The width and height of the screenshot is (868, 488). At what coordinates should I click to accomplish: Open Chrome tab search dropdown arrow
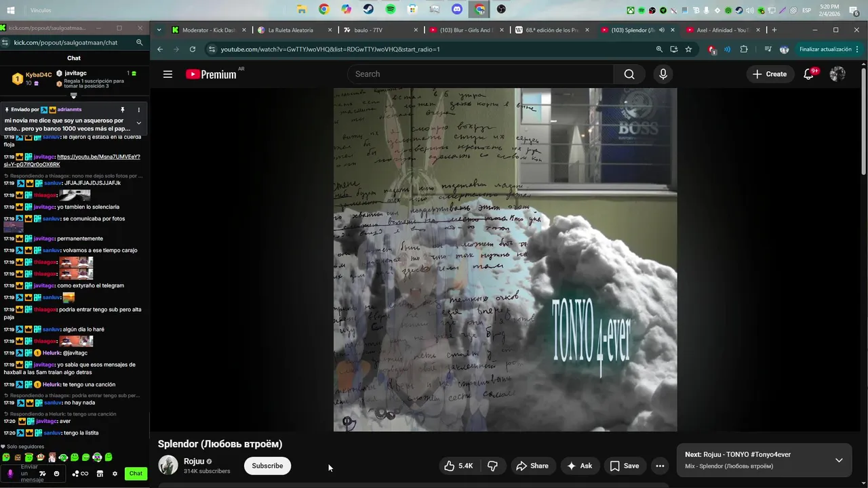pos(159,30)
